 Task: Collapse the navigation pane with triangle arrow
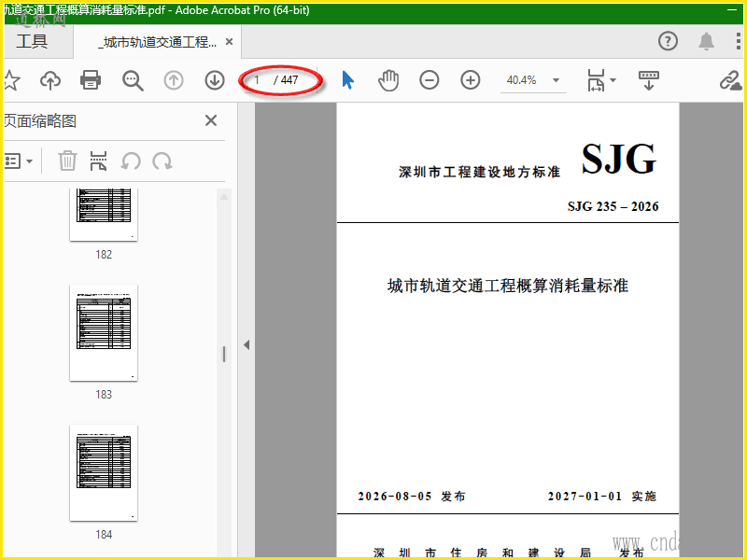point(247,344)
